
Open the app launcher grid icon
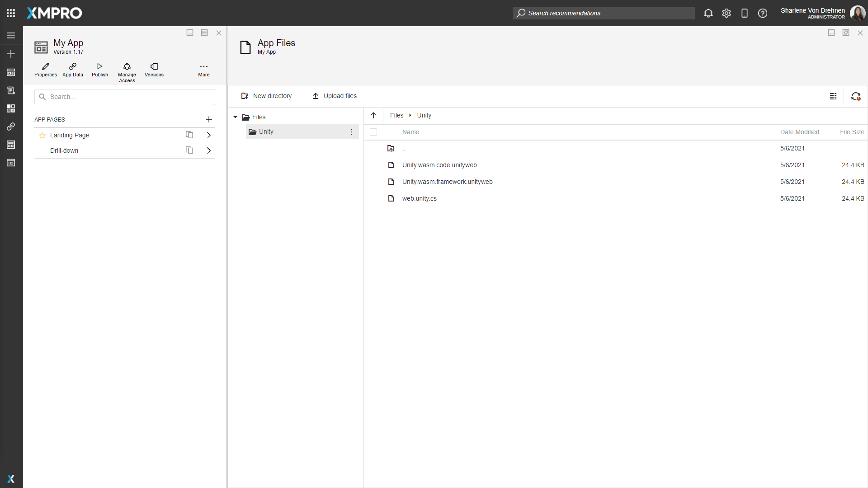(11, 13)
